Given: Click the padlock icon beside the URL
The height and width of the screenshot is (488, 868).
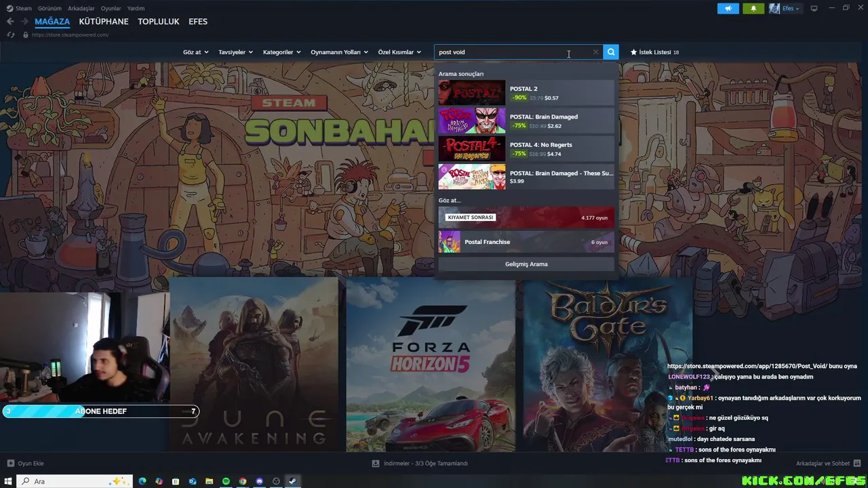Looking at the screenshot, I should tap(25, 35).
